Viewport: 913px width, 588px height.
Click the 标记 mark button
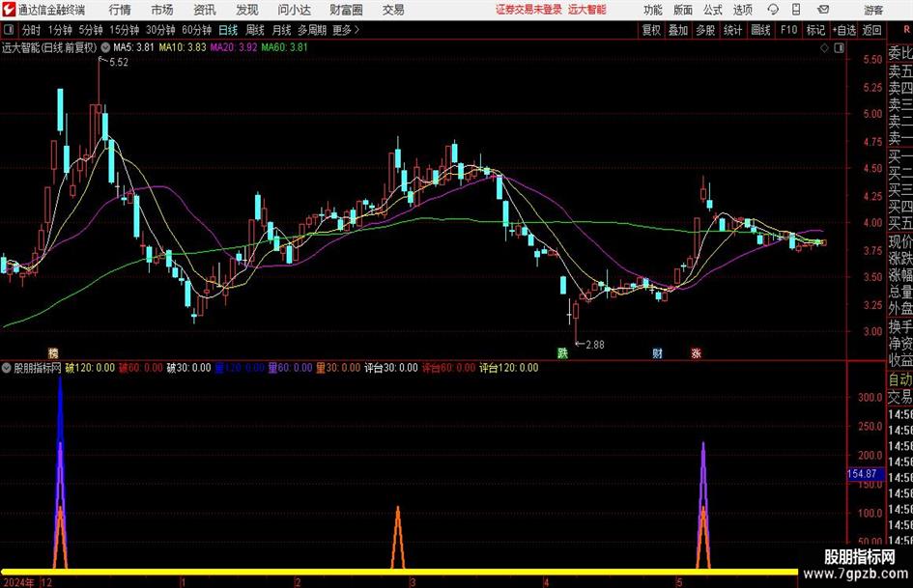coord(815,30)
